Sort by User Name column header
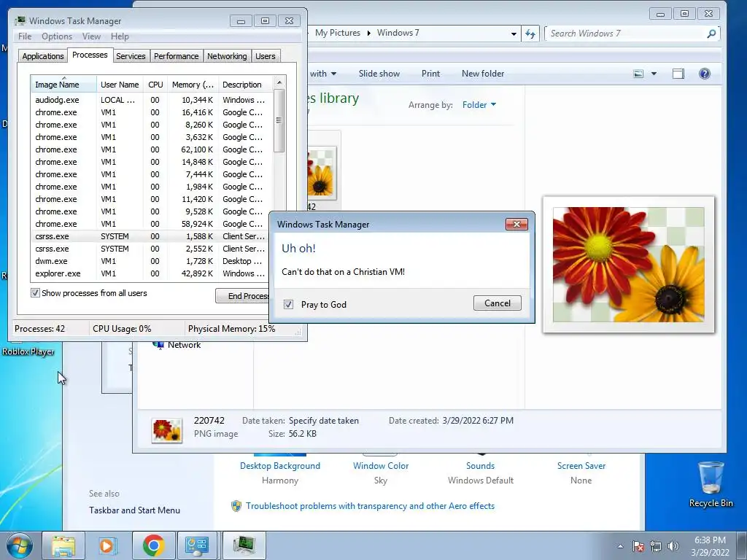 120,85
